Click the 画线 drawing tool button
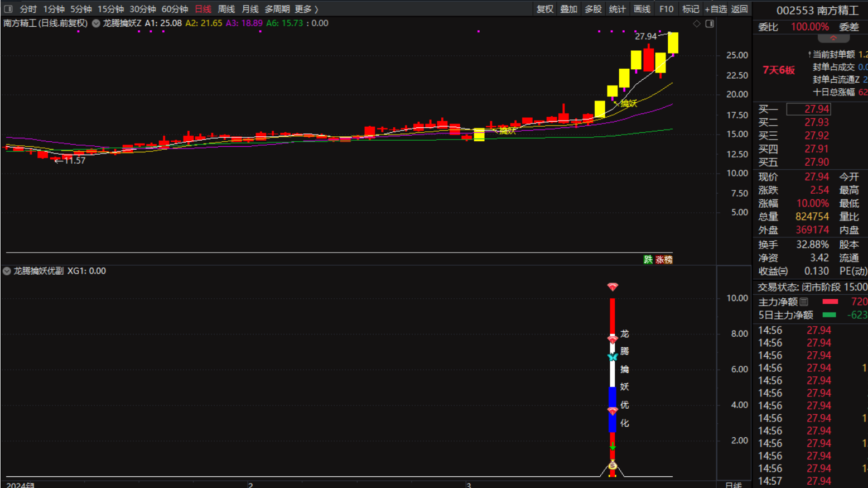This screenshot has height=488, width=868. 642,9
